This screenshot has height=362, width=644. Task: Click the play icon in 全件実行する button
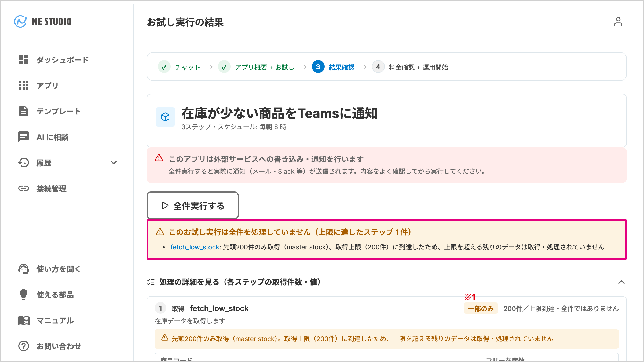tap(165, 205)
